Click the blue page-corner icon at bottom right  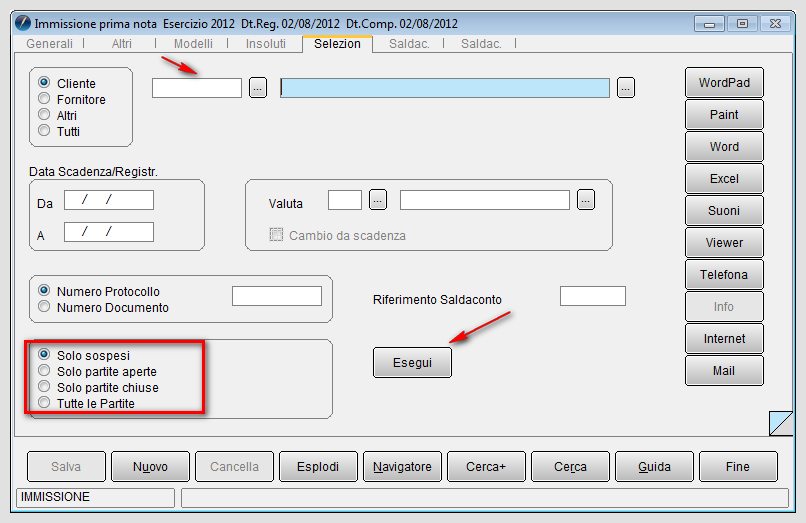point(781,423)
